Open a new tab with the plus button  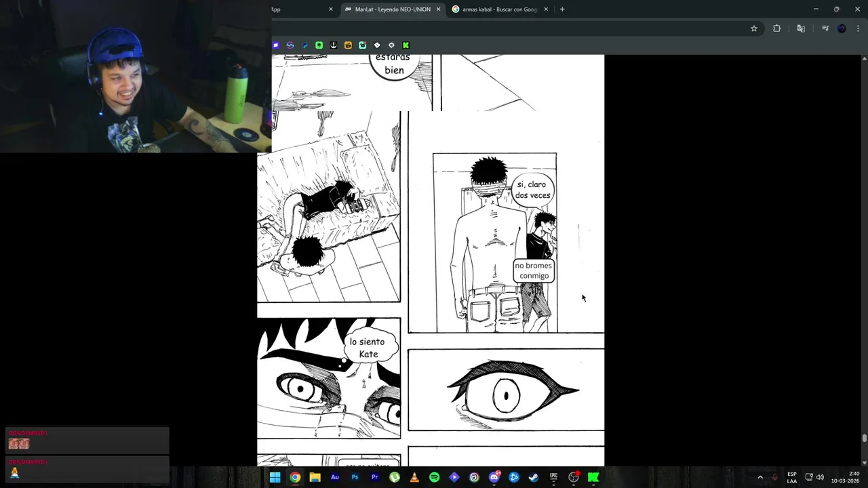562,9
